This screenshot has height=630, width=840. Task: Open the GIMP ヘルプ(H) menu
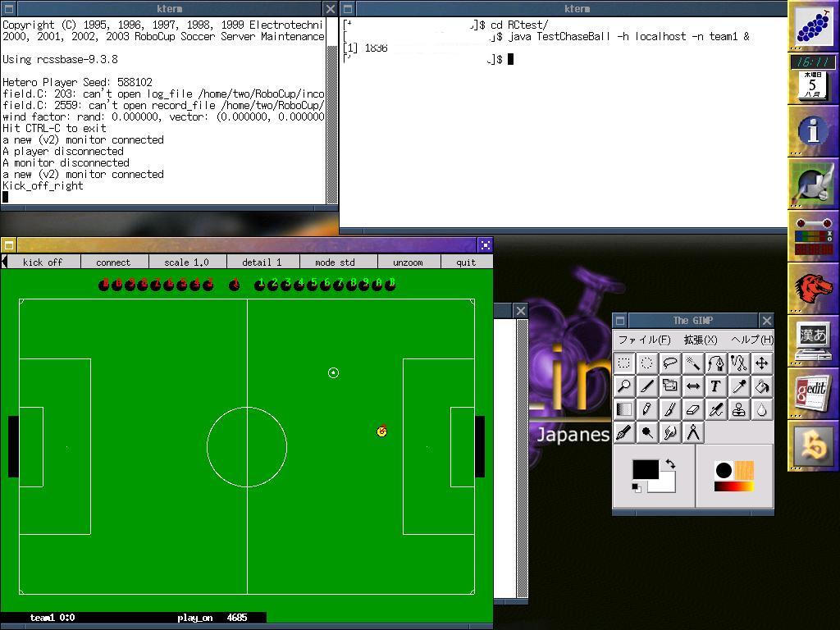(752, 340)
